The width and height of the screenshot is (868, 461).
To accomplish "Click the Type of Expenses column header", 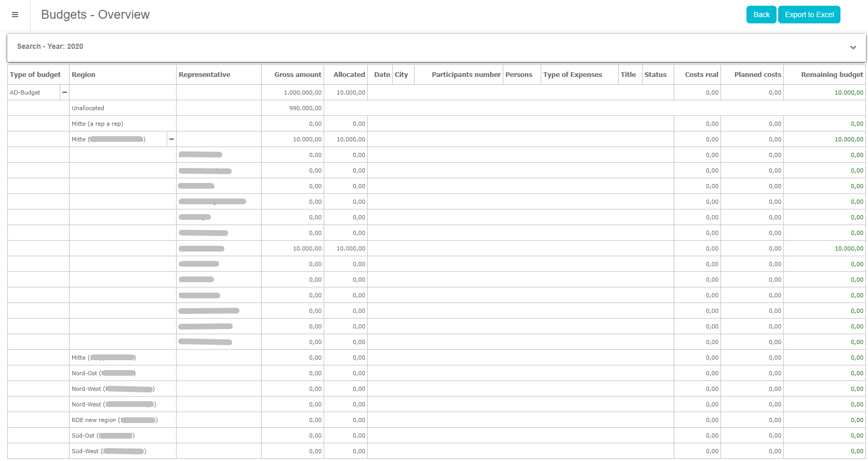I will click(x=572, y=75).
